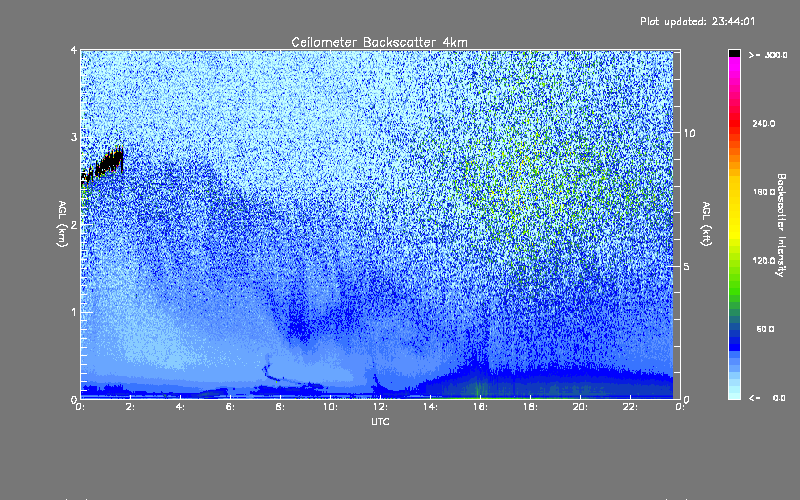Click the black cloud echo near 3 km
The image size is (800, 500).
pos(104,164)
